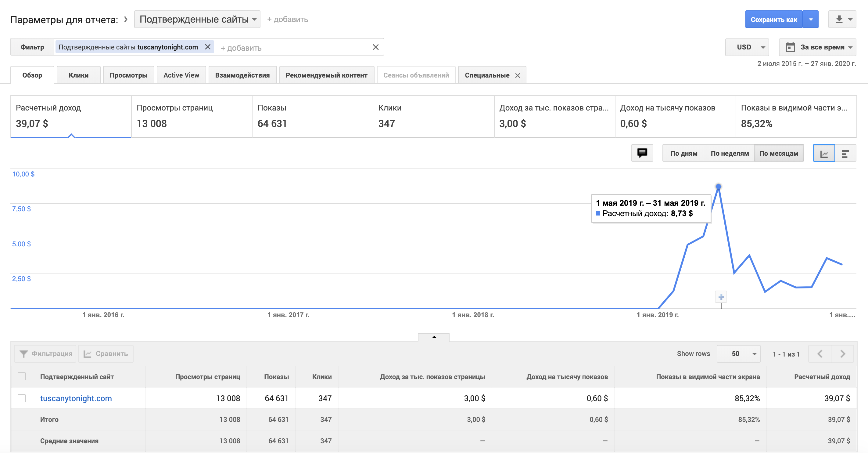Screen dimensions: 868x453
Task: Remove the tuscanytonight.com filter chip
Action: (x=208, y=47)
